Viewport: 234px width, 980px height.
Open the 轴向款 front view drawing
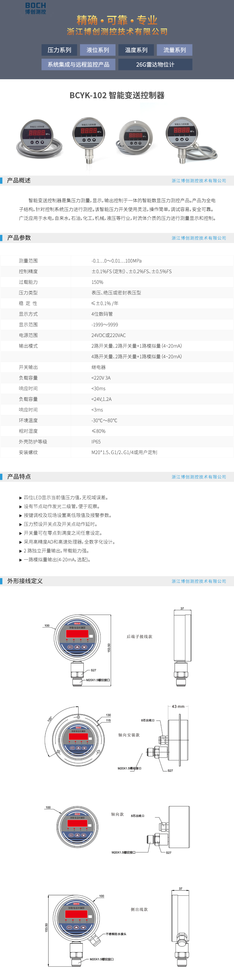pos(77,827)
